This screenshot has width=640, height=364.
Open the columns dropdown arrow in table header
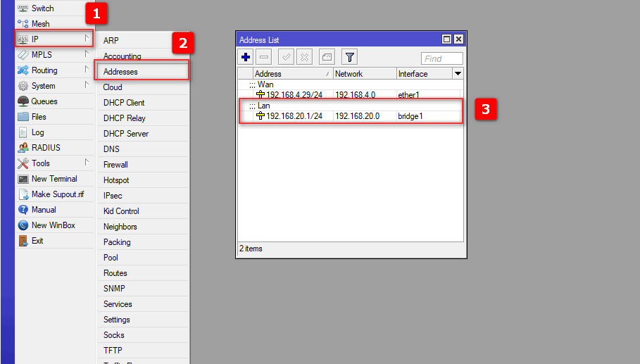tap(458, 73)
